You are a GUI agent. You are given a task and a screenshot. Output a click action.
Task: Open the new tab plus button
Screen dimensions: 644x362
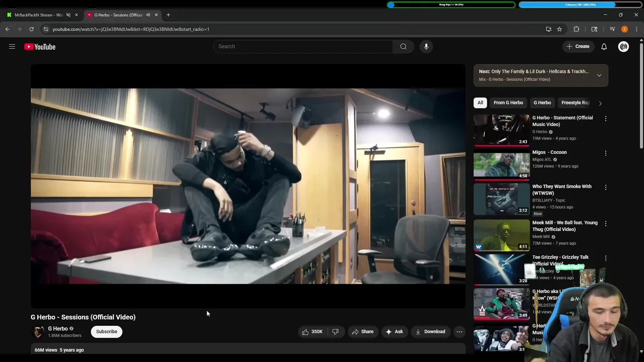pos(168,15)
